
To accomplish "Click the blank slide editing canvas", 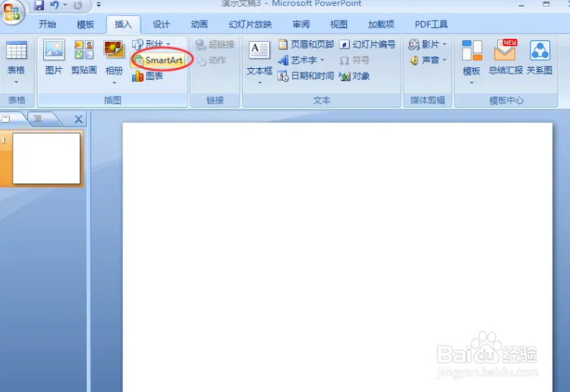I will pyautogui.click(x=337, y=257).
